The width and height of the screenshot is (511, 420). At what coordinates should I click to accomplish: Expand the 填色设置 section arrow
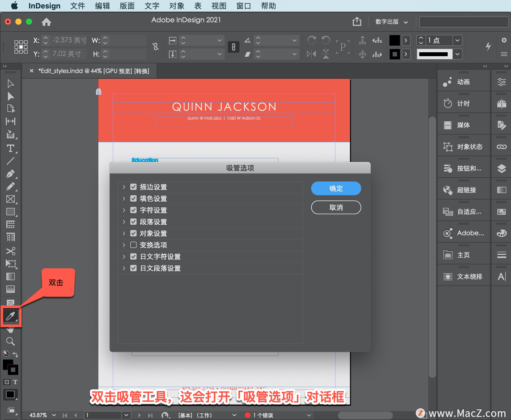tap(124, 198)
